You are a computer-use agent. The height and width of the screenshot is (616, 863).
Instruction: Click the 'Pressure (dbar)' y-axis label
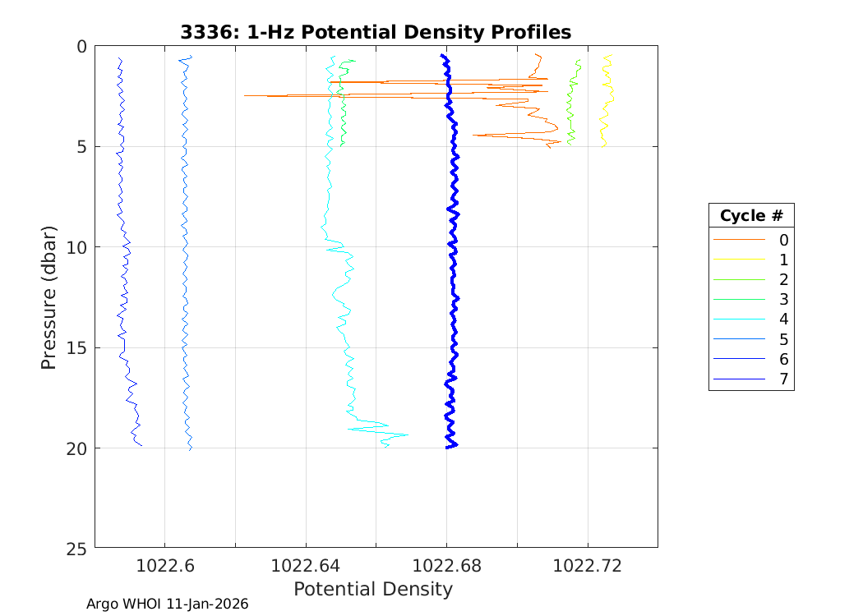[49, 297]
